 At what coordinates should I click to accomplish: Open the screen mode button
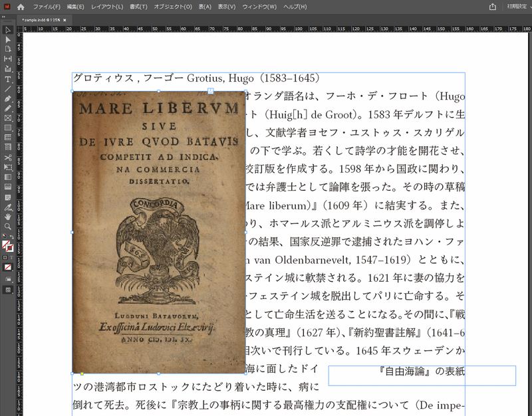(x=7, y=290)
